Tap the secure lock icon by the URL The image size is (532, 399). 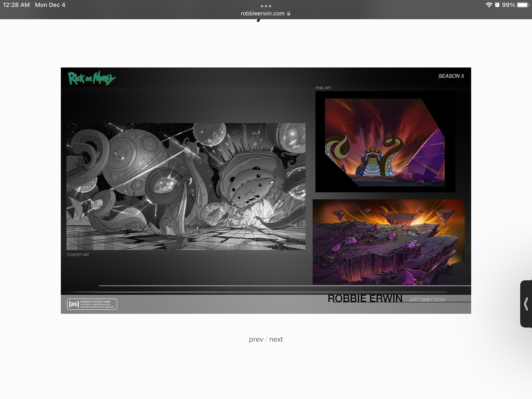tap(289, 14)
